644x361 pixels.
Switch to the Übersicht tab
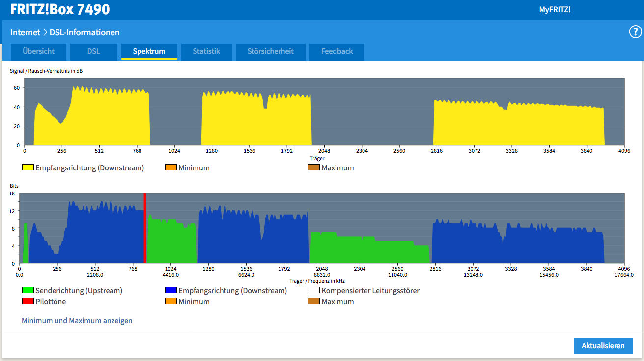[38, 51]
